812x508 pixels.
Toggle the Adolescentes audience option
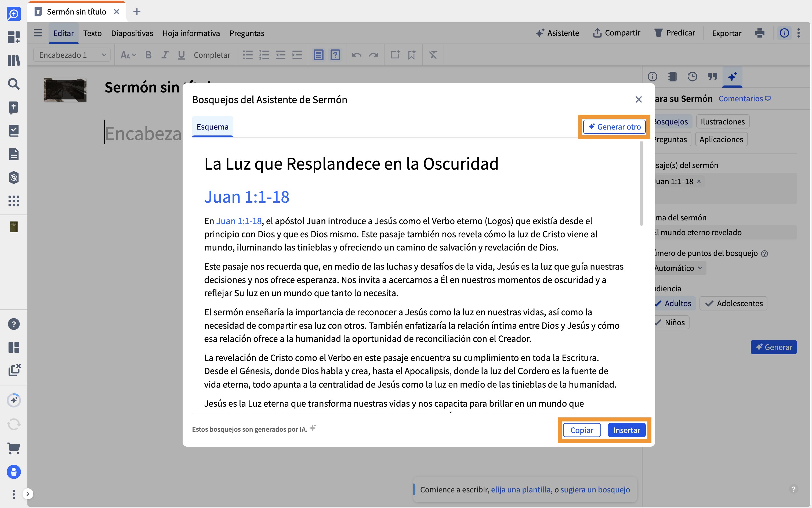(x=733, y=303)
